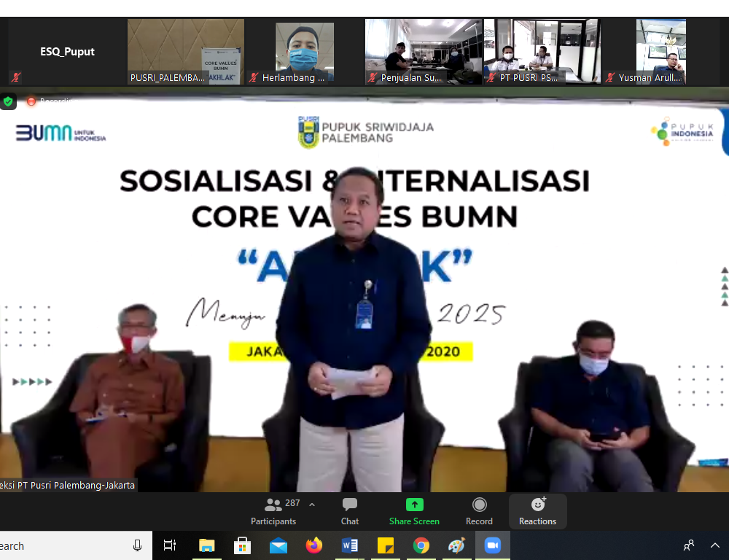Expand the Participants options arrow
This screenshot has width=729, height=560.
312,505
